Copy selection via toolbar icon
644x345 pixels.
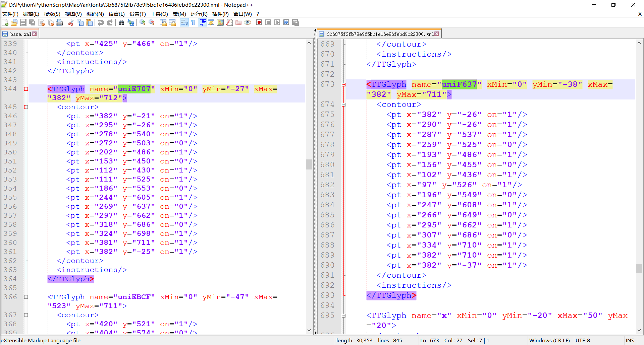80,23
